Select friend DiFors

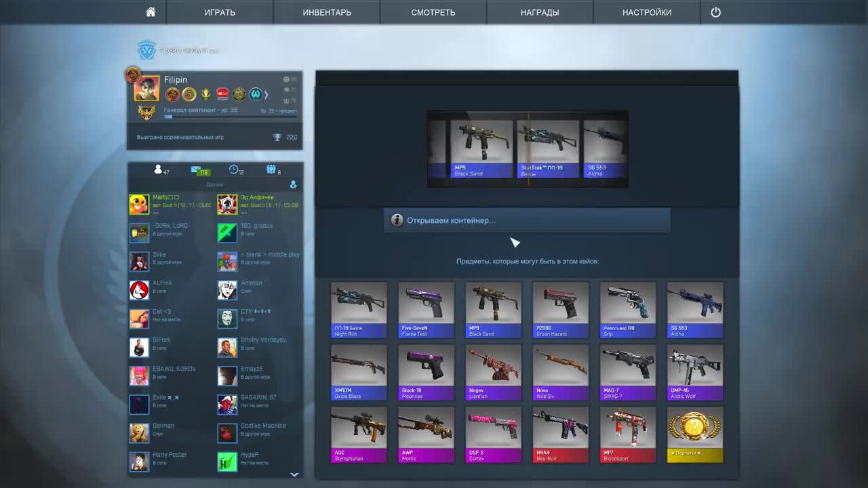(x=171, y=348)
